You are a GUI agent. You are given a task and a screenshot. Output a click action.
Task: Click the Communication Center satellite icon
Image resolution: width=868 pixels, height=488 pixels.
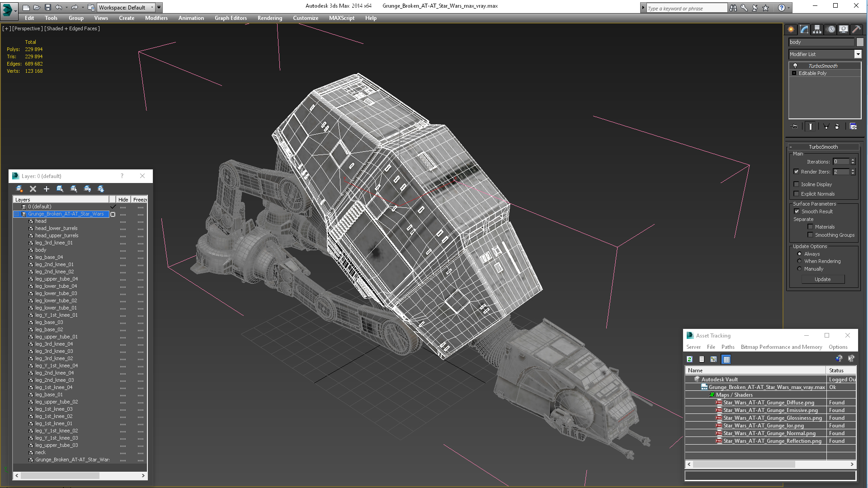click(755, 8)
